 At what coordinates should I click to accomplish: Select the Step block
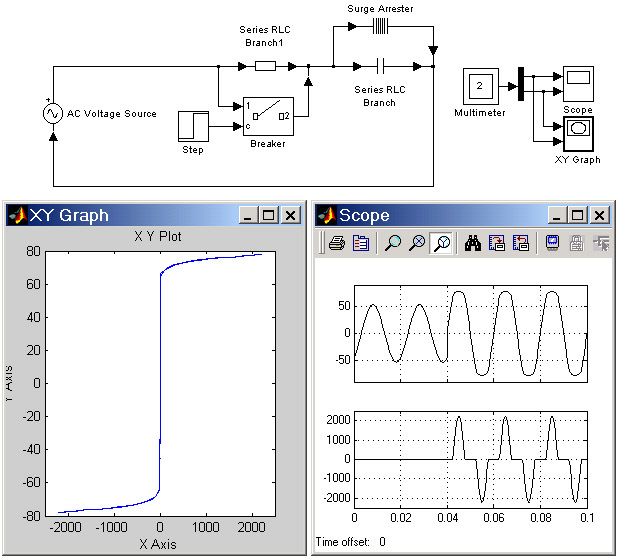click(193, 126)
